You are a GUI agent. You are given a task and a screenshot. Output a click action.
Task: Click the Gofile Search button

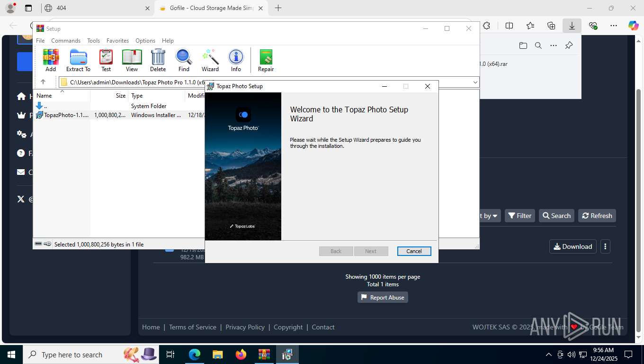click(x=556, y=216)
